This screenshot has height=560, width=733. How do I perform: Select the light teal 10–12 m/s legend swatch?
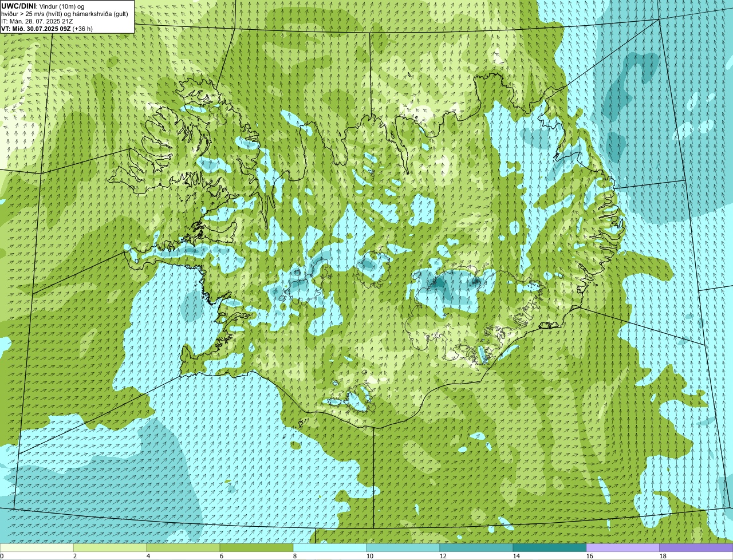403,548
